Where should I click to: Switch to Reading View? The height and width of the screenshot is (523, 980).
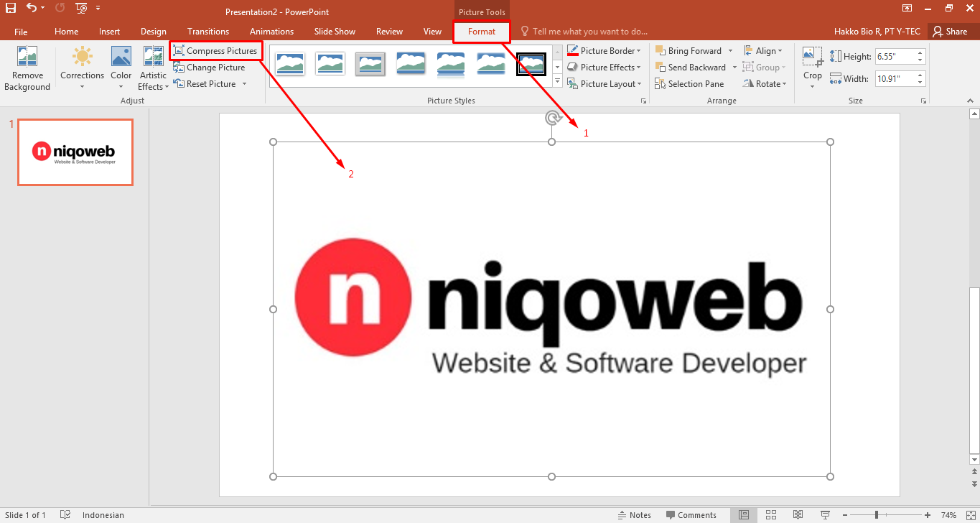coord(798,515)
